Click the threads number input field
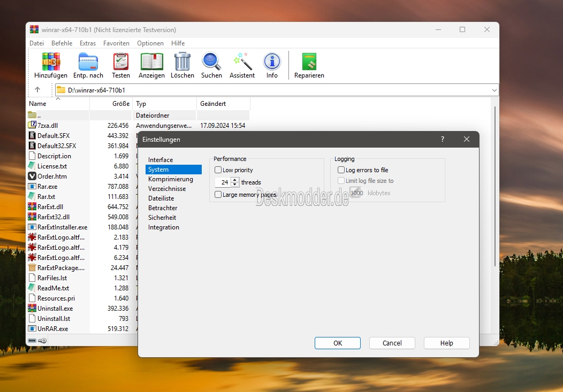563x392 pixels. pyautogui.click(x=223, y=182)
